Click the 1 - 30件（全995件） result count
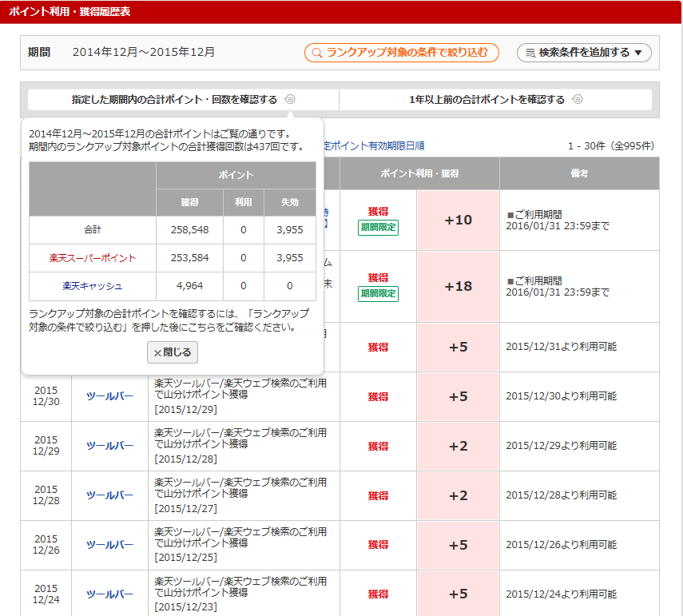Viewport: 683px width, 616px height. point(610,146)
